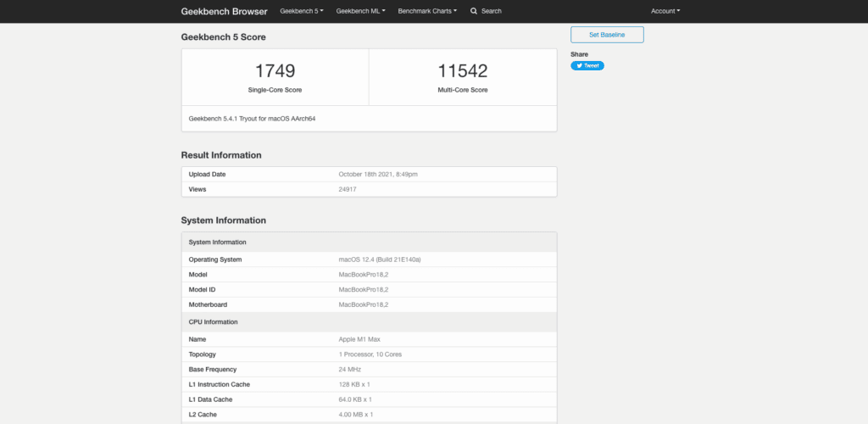Click the CPU Information table header
This screenshot has width=868, height=424.
coord(370,321)
